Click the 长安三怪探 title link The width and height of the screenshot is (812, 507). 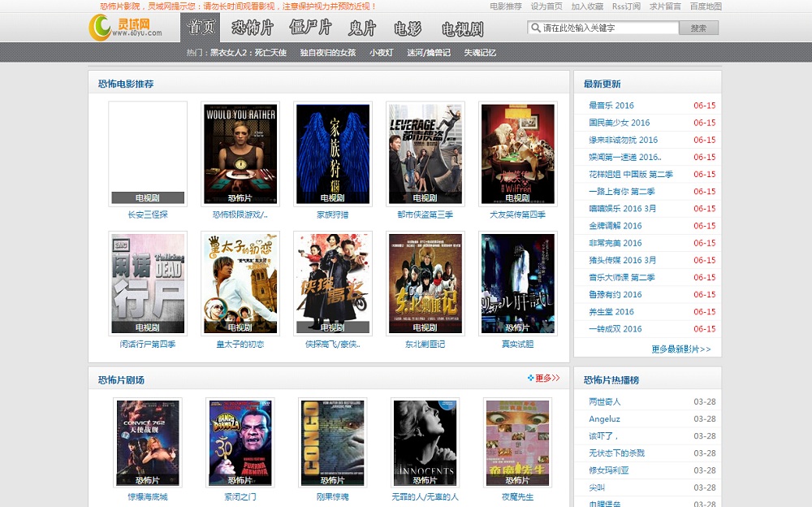[148, 214]
